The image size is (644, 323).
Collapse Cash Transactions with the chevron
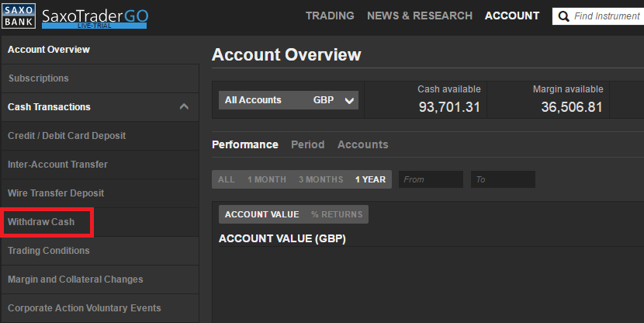pyautogui.click(x=184, y=107)
